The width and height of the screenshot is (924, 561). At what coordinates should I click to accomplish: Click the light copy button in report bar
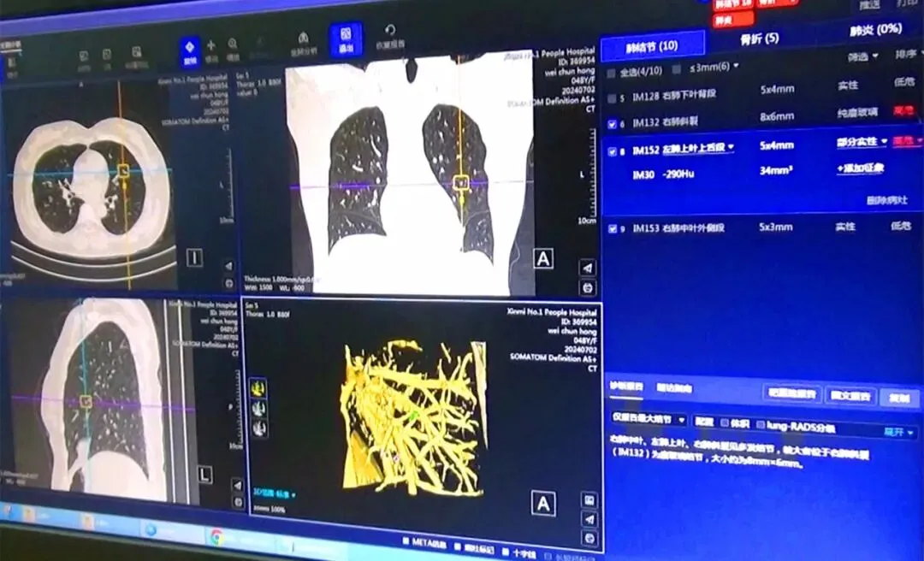click(899, 398)
